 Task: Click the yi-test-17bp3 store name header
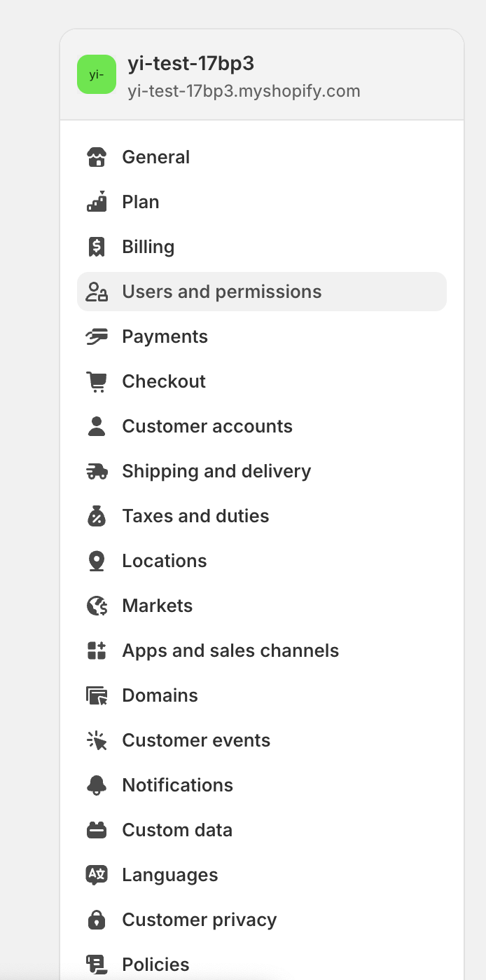tap(190, 64)
